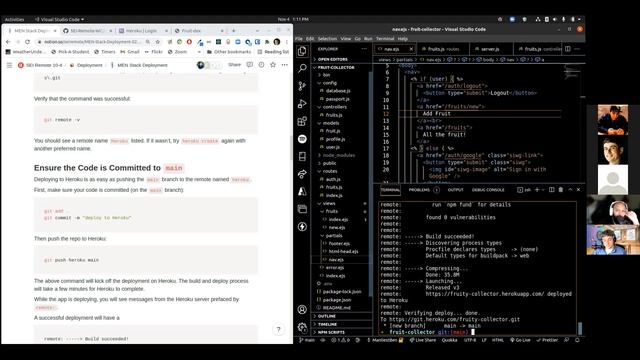Image resolution: width=640 pixels, height=360 pixels.
Task: Open Notion page options ellipsis
Action: (x=284, y=65)
